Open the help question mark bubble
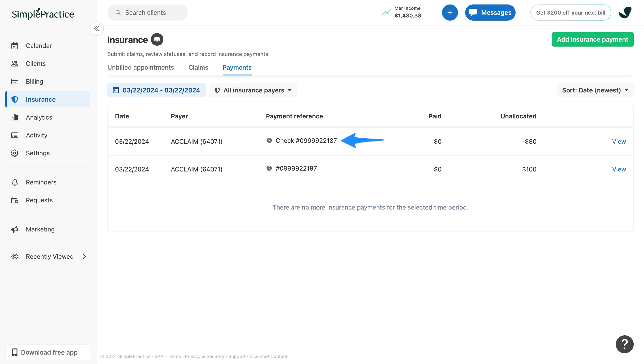The image size is (644, 364). 625,344
